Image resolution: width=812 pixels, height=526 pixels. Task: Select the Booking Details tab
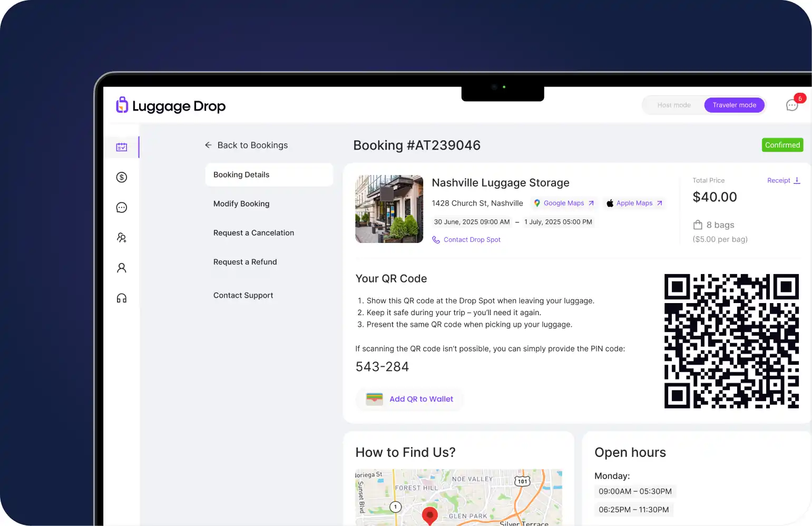(269, 174)
